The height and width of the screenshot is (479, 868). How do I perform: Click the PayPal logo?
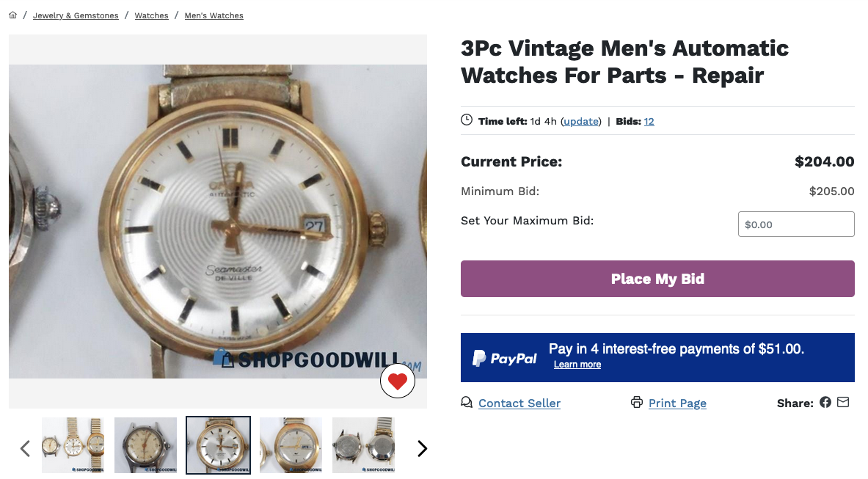click(x=505, y=358)
